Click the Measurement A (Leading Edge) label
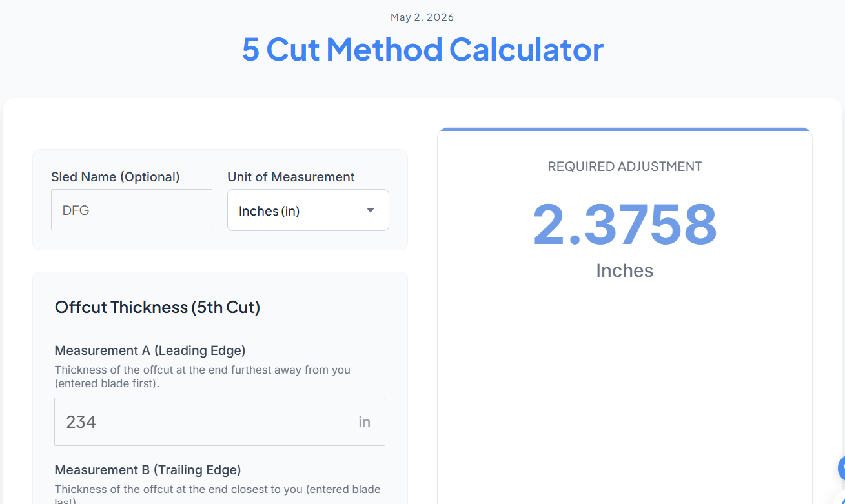Viewport: 845px width, 504px height. coord(150,350)
